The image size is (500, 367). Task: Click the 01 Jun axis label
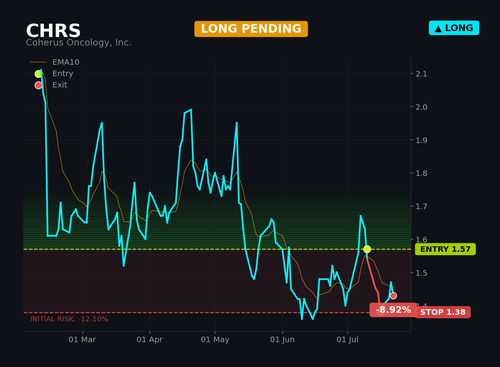(x=282, y=340)
